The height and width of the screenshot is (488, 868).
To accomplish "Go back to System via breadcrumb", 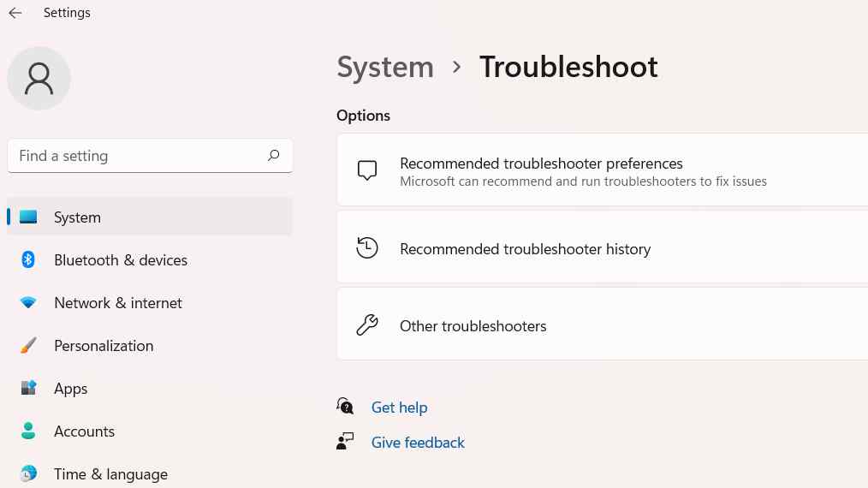I will pyautogui.click(x=385, y=68).
